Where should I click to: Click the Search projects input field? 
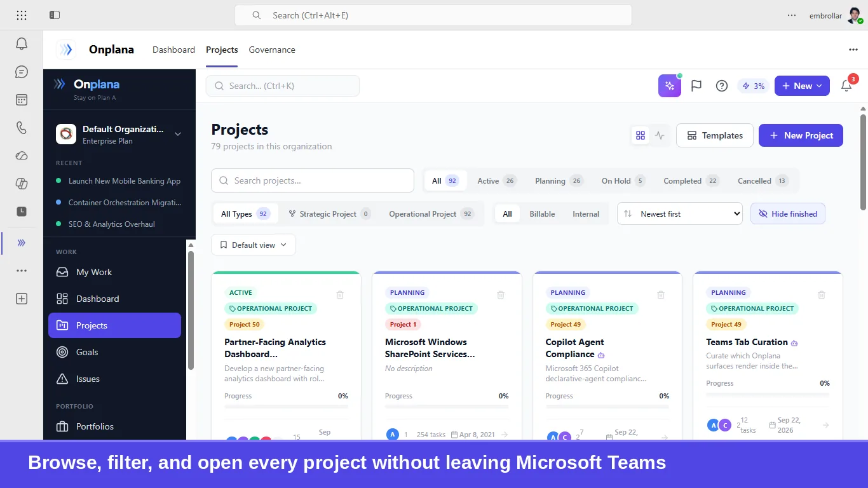(313, 180)
